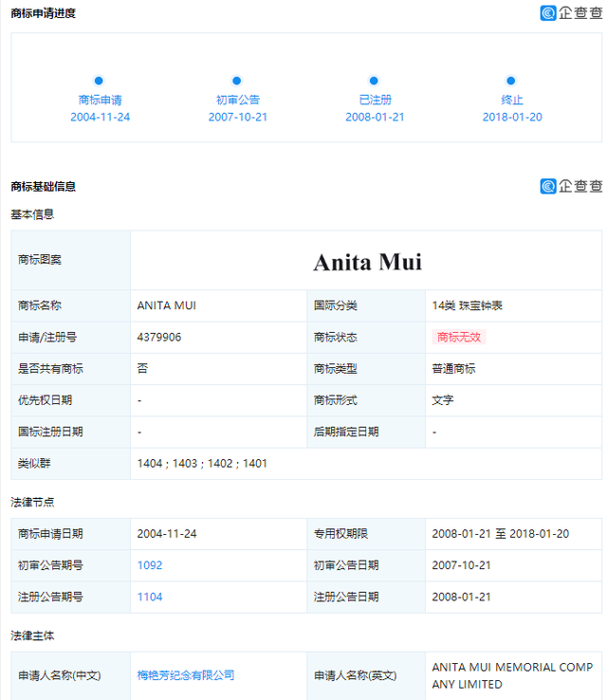Viewport: 607px width, 700px height.
Task: Click the dash value beside 后期指定日期
Action: pyautogui.click(x=434, y=433)
